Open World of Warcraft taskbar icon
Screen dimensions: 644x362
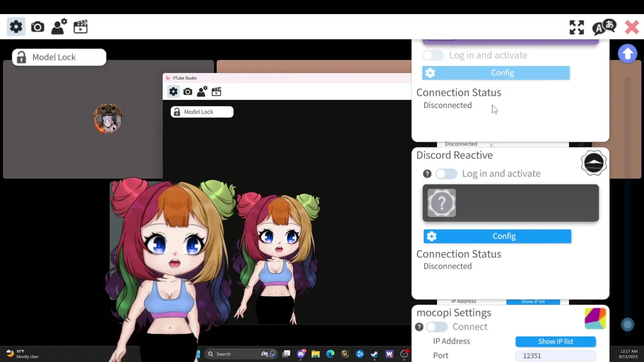coord(345,354)
